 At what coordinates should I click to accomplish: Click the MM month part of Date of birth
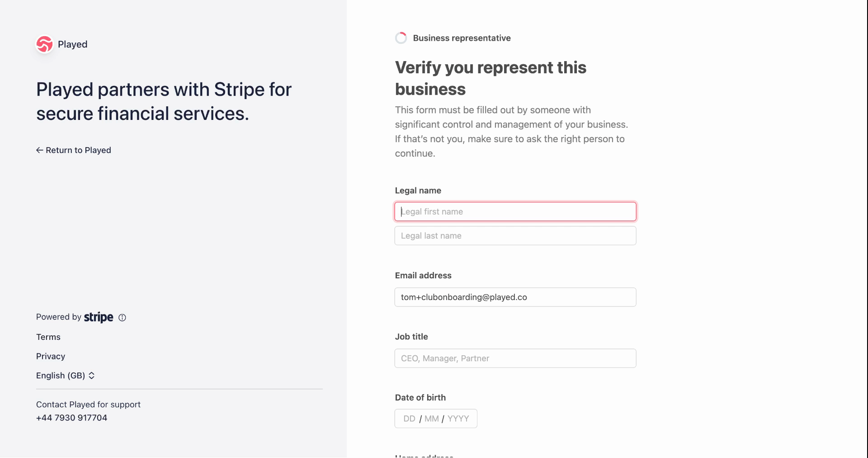pos(432,419)
